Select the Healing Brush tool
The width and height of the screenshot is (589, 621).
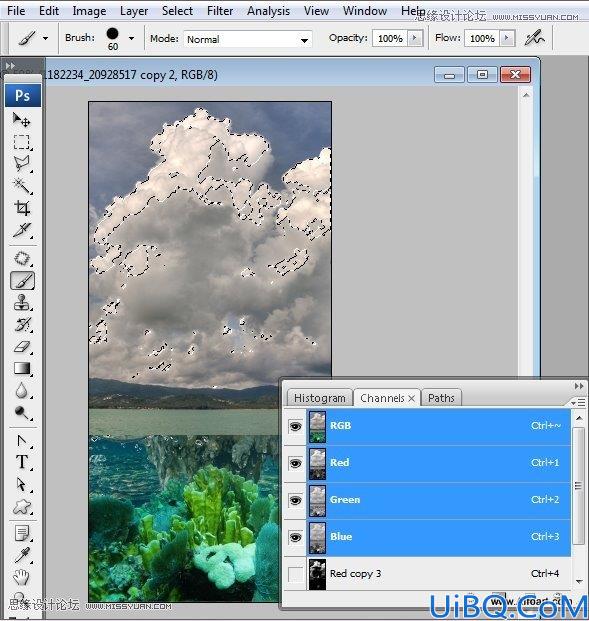(x=21, y=258)
